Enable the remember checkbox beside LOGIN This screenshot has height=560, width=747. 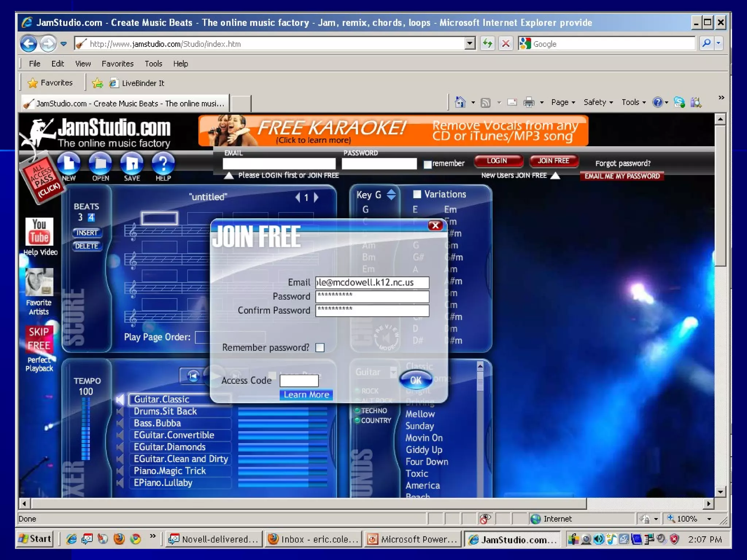pyautogui.click(x=427, y=164)
